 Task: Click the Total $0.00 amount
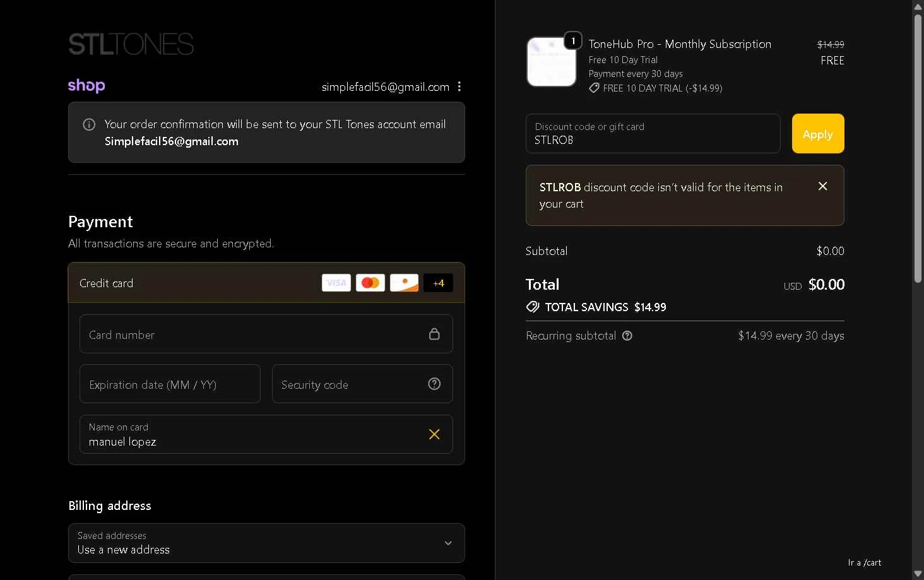coord(826,285)
